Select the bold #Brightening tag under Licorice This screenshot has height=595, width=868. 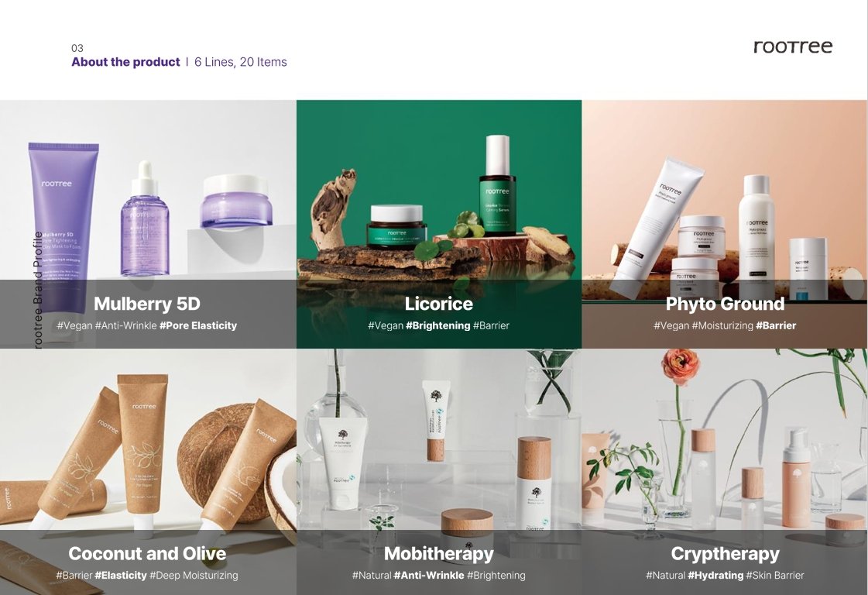click(438, 325)
